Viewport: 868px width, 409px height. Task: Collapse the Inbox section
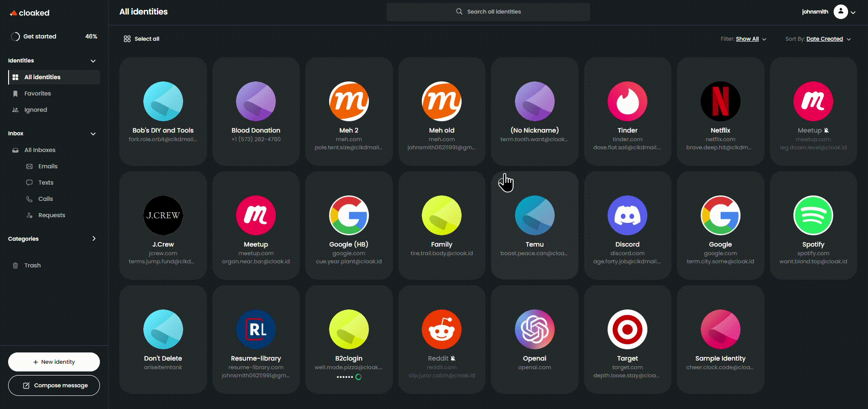(x=93, y=133)
